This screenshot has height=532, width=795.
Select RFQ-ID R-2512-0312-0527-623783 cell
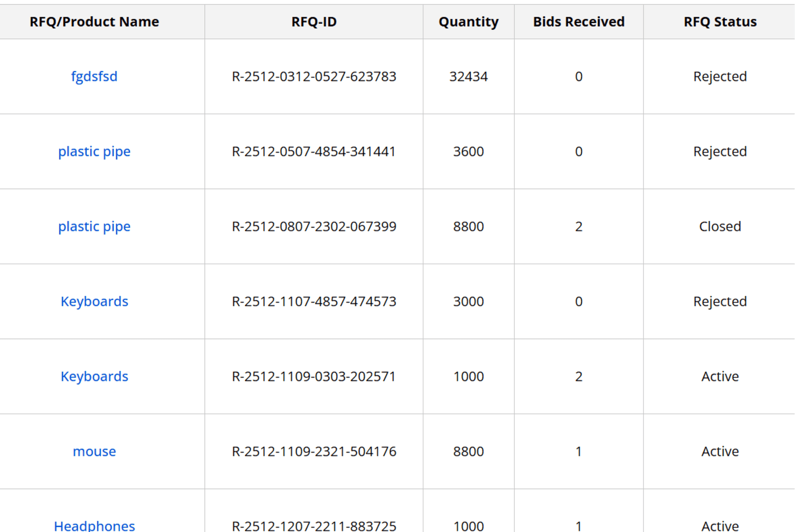pos(314,76)
